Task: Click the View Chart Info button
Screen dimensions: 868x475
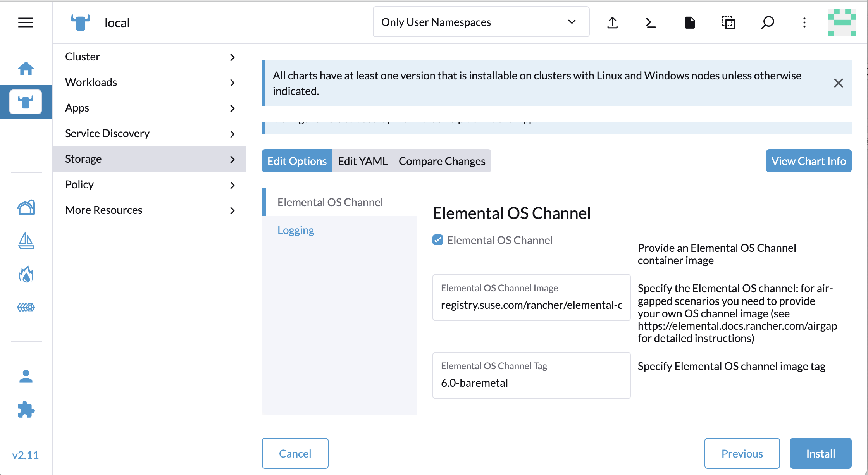Action: point(808,161)
